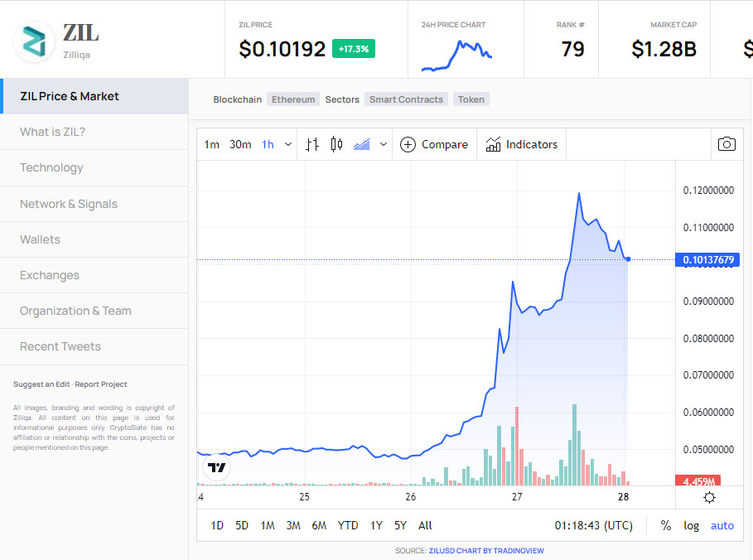The width and height of the screenshot is (753, 560).
Task: Open chart settings gear icon
Action: click(709, 498)
